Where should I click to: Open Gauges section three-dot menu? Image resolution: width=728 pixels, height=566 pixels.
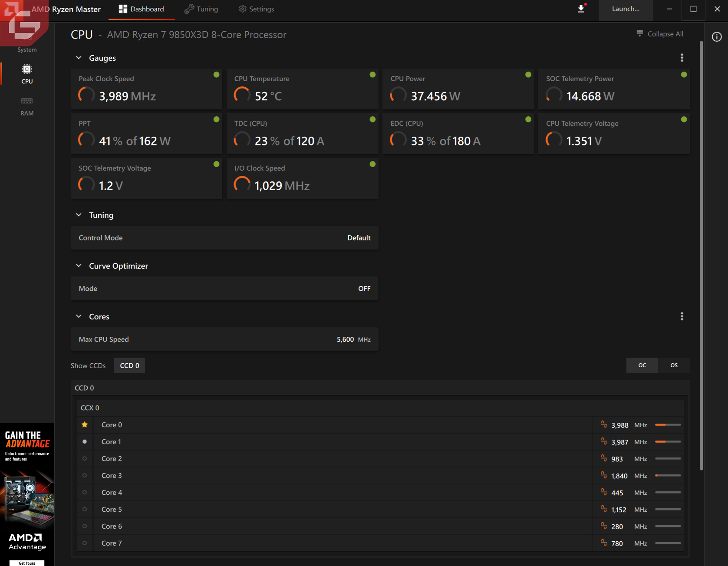click(682, 58)
